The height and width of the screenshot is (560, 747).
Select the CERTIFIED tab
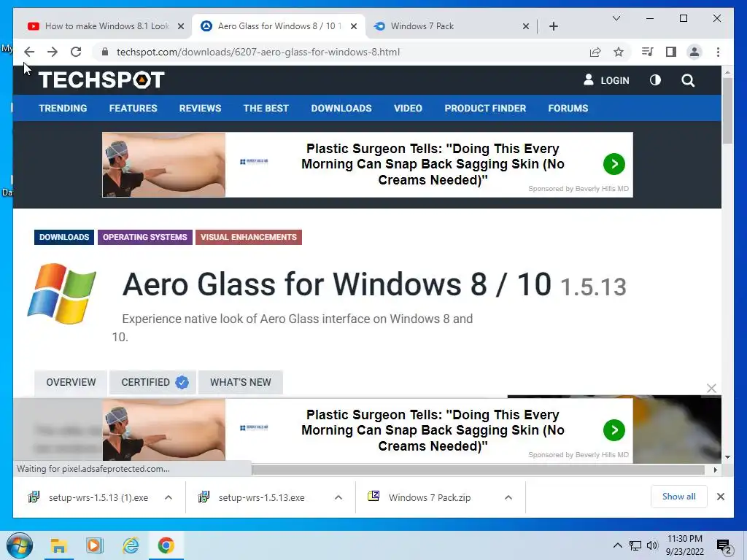153,382
